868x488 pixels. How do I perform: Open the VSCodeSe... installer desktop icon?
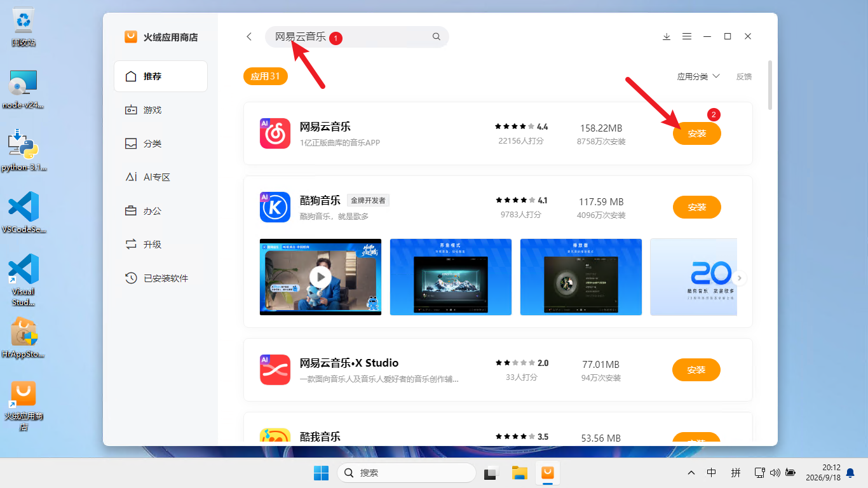click(x=24, y=213)
